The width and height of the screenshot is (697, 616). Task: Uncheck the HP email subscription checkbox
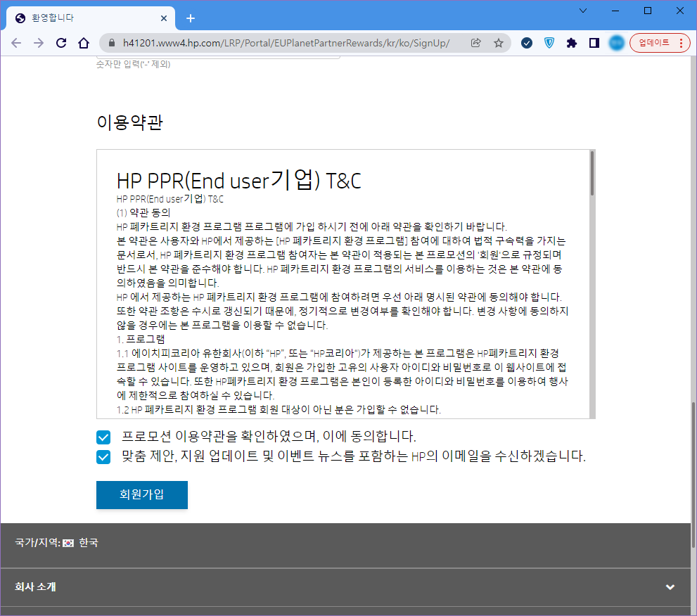[x=103, y=457]
